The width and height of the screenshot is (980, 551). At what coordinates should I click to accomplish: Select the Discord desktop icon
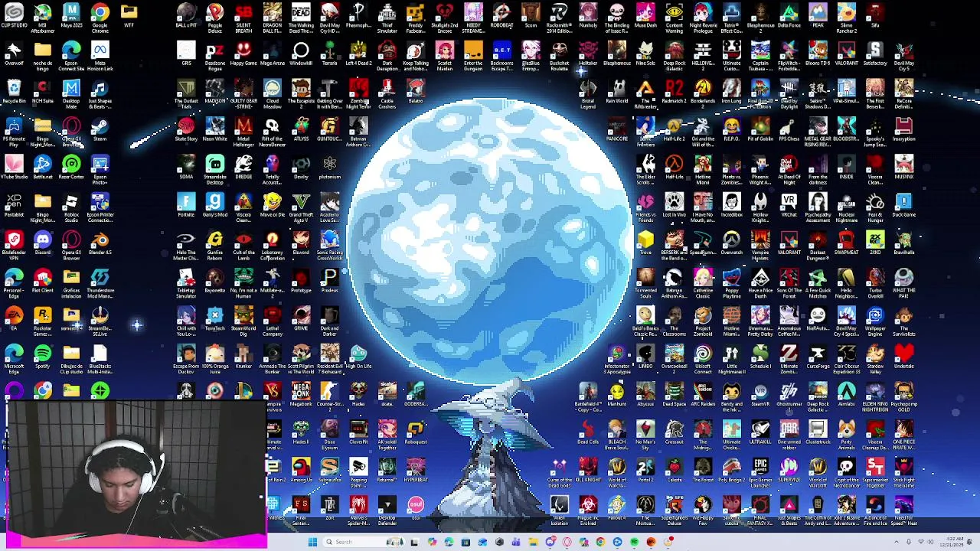tap(43, 243)
